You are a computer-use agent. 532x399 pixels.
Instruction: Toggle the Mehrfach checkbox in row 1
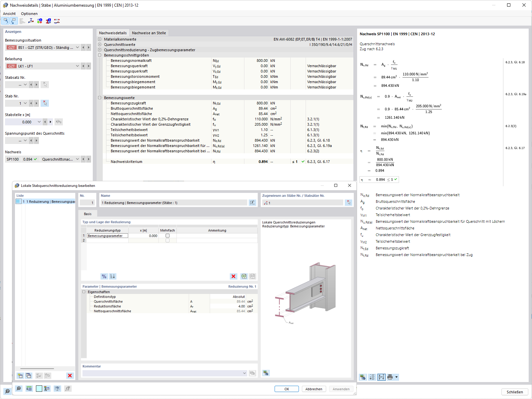point(168,236)
